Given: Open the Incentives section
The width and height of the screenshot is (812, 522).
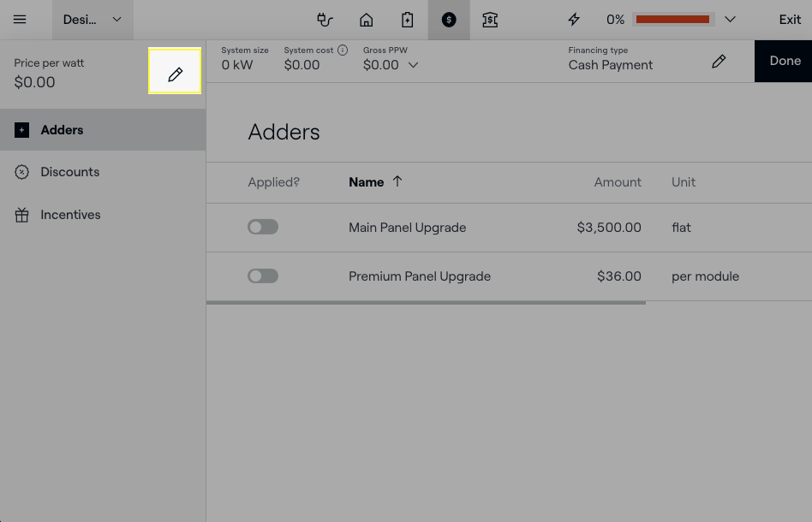Looking at the screenshot, I should [70, 215].
